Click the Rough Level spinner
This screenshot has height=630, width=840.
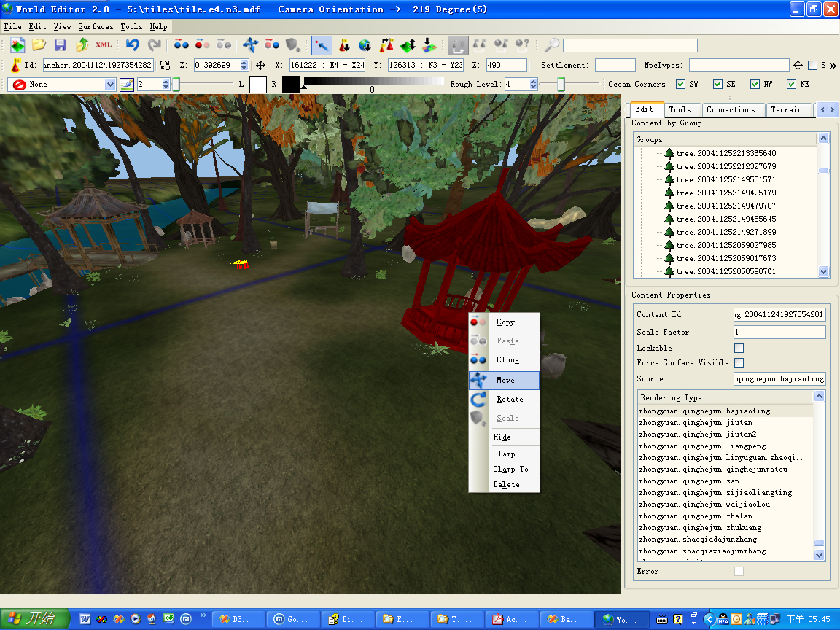tap(533, 85)
